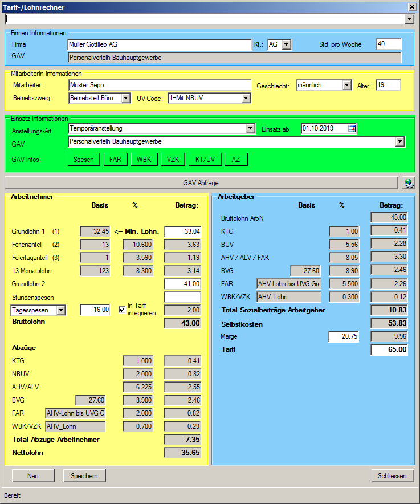420x504 pixels.
Task: Show FAR GAV info
Action: tap(115, 160)
